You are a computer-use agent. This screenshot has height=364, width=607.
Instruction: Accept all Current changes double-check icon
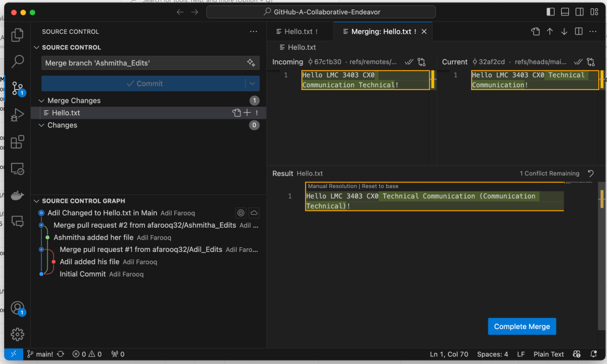click(x=579, y=62)
